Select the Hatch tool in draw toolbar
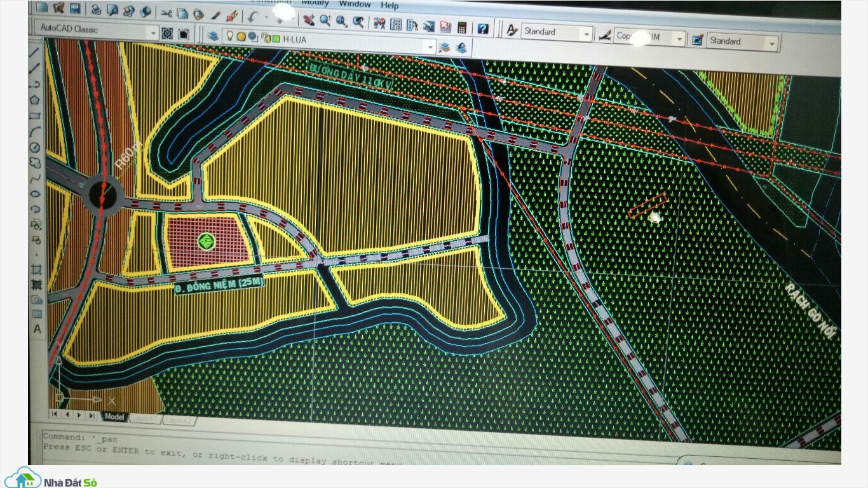868x488 pixels. coord(36,269)
